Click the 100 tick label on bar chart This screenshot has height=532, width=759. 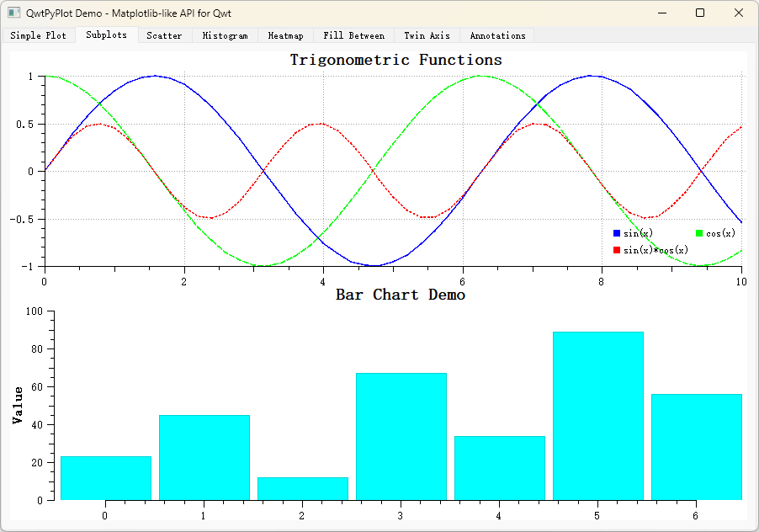[34, 311]
